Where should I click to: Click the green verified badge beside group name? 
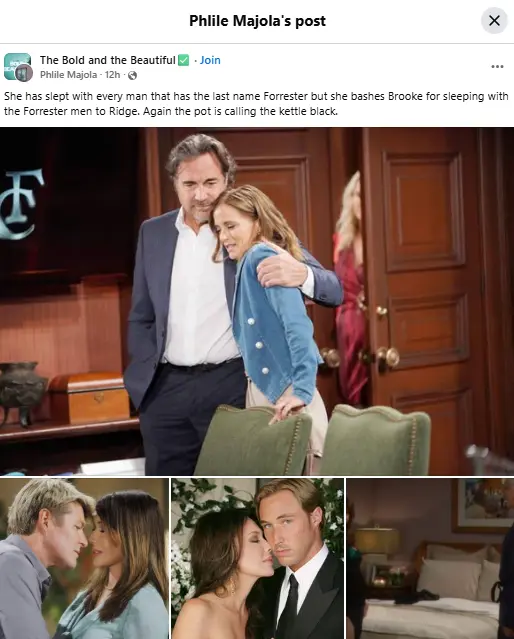(184, 60)
